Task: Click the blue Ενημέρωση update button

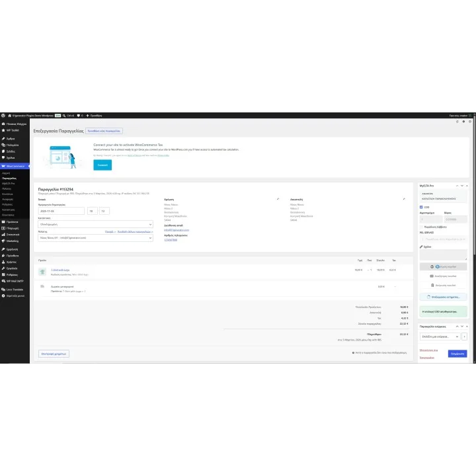Action: click(x=457, y=354)
